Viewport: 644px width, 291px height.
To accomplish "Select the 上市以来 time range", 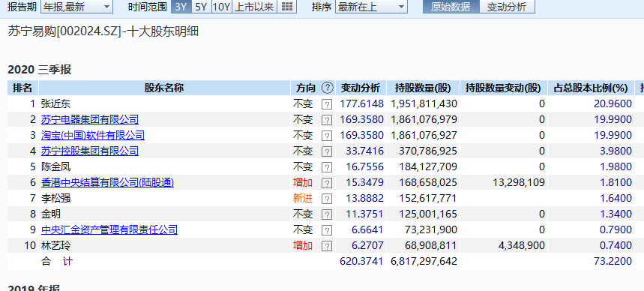I will tap(255, 7).
